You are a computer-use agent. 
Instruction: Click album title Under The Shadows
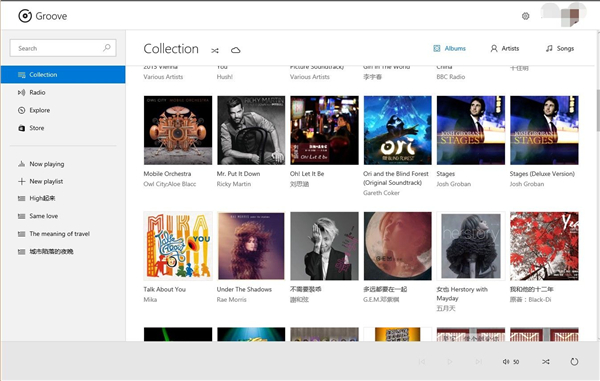(x=244, y=289)
